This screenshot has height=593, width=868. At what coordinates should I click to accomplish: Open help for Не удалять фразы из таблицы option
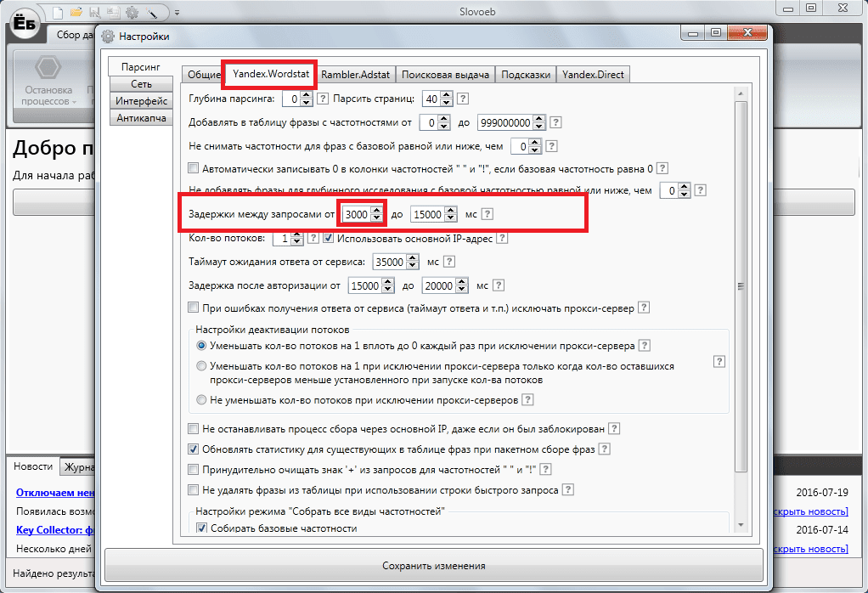click(x=567, y=489)
